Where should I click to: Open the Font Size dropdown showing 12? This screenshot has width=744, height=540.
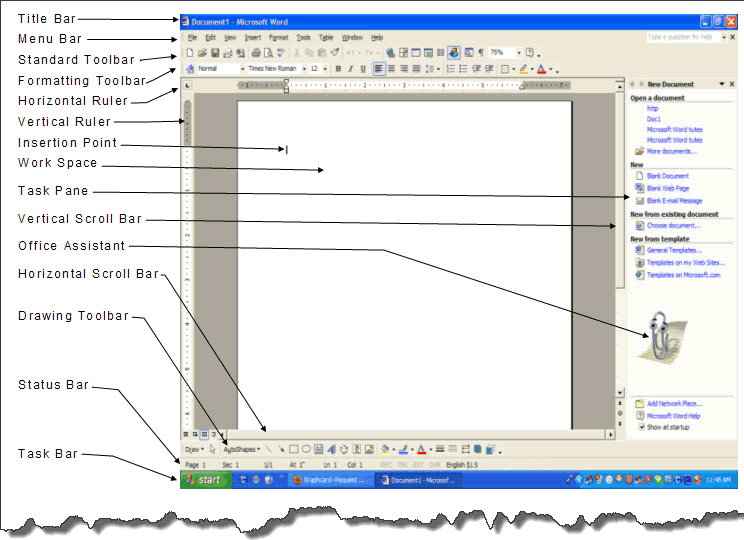pos(325,69)
